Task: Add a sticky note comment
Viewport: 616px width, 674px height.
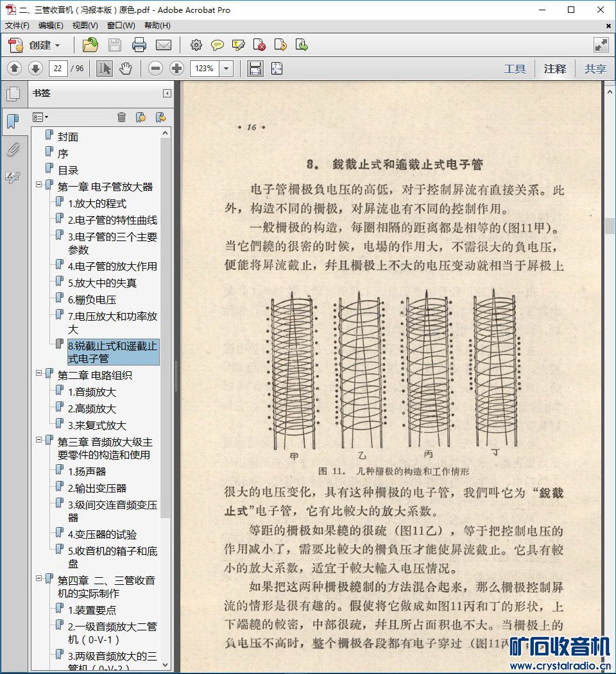Action: pyautogui.click(x=218, y=45)
